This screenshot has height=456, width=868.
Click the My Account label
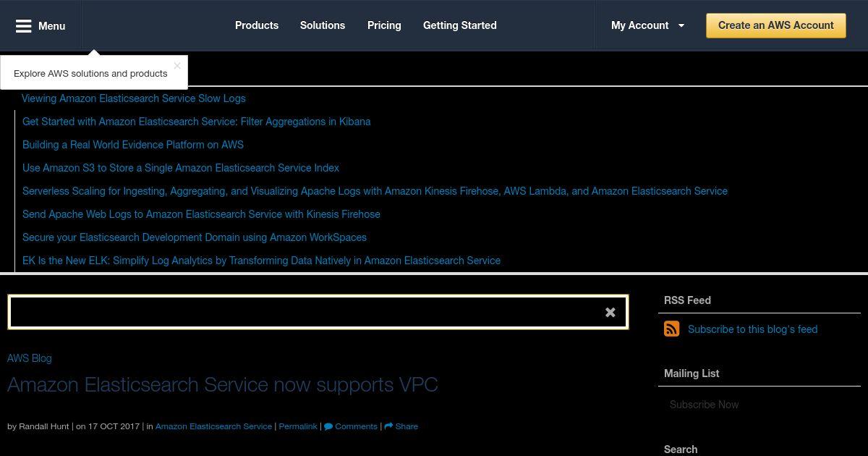tap(639, 25)
